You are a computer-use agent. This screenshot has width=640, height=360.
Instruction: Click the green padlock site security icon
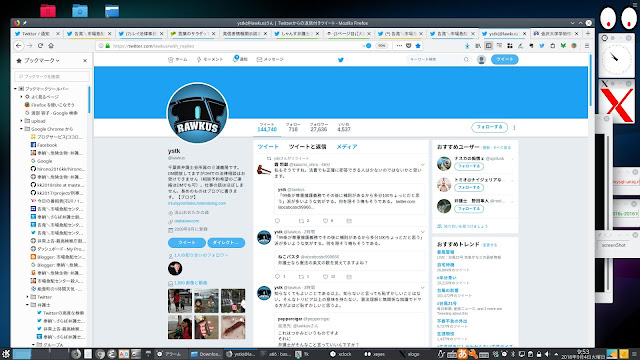(108, 46)
